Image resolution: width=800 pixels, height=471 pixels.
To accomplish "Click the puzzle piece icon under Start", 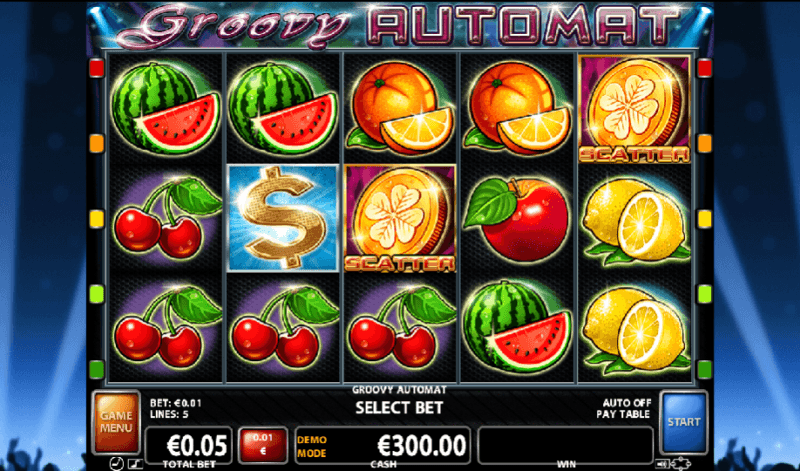I will tap(681, 464).
